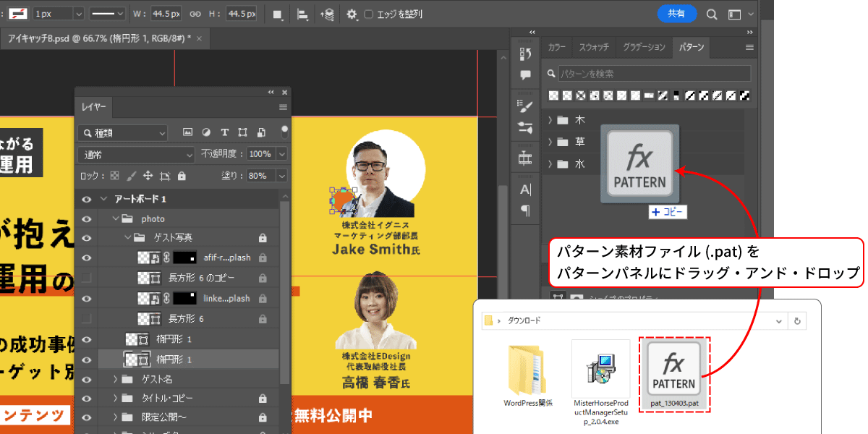Viewport: 868px width, 434px height.
Task: Switch to the グラデーション tab
Action: [643, 47]
